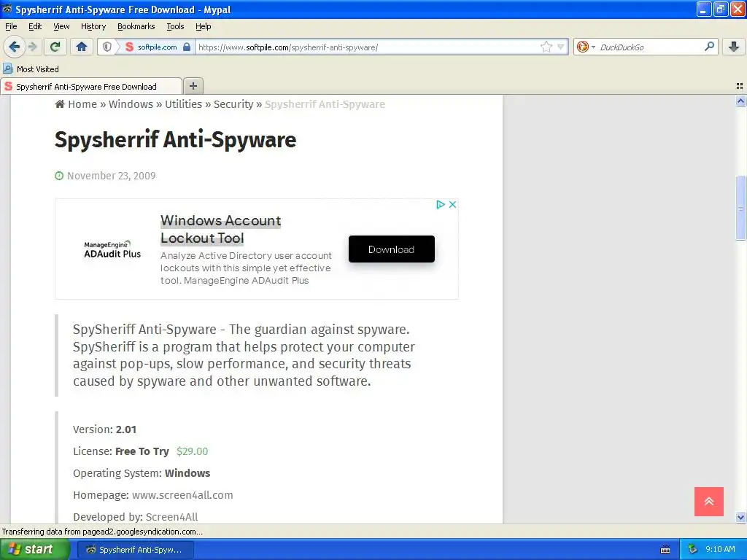
Task: Click the $29.00 price text
Action: point(192,451)
